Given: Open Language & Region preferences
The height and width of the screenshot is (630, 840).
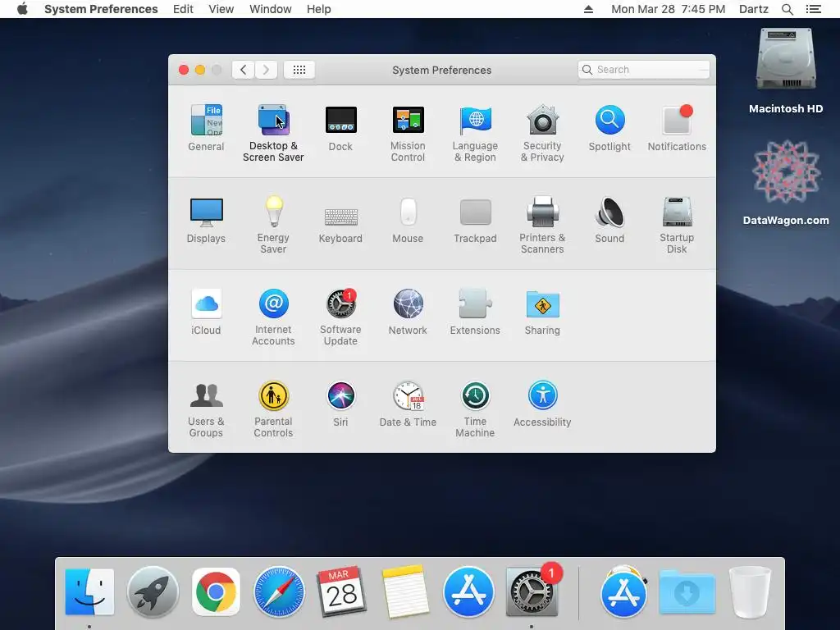Looking at the screenshot, I should pyautogui.click(x=475, y=133).
